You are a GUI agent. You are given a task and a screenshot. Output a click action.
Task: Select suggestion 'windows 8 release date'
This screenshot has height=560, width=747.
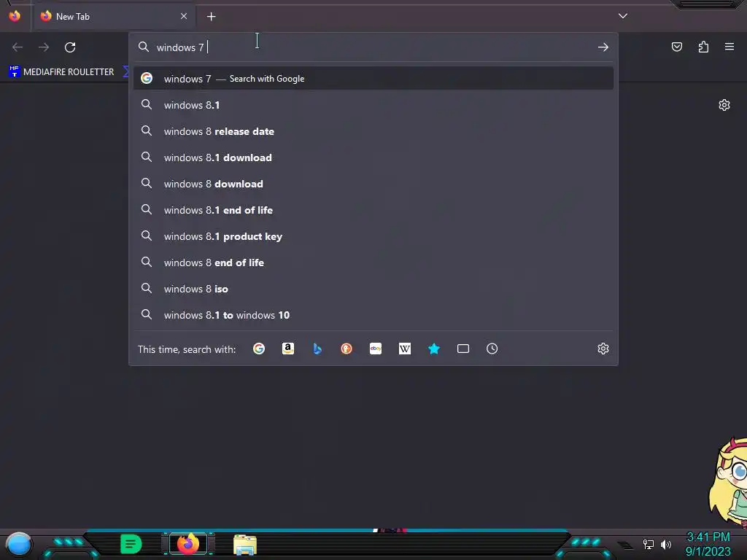point(373,131)
